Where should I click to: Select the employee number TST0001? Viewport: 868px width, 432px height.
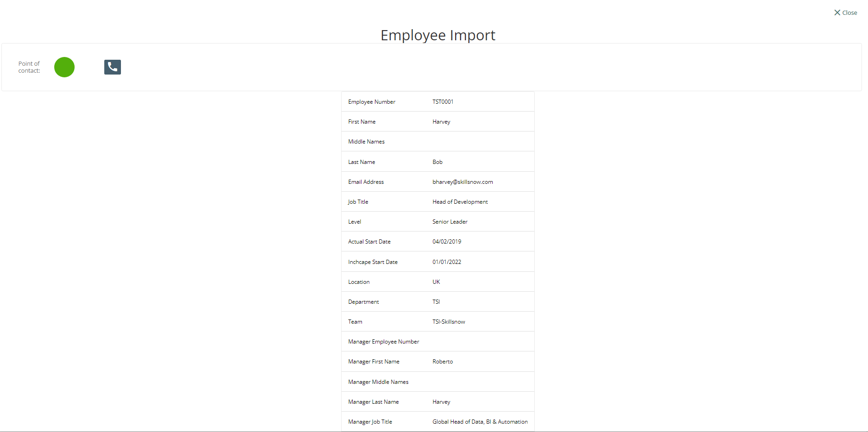pyautogui.click(x=443, y=102)
